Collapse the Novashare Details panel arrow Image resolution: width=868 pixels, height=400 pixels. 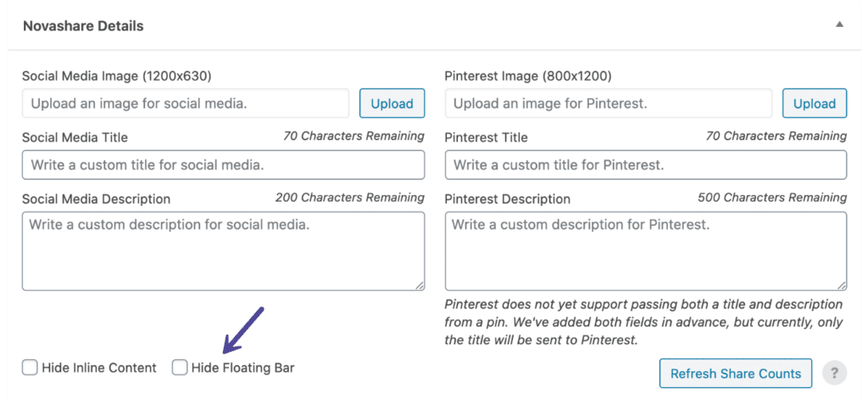pyautogui.click(x=840, y=25)
